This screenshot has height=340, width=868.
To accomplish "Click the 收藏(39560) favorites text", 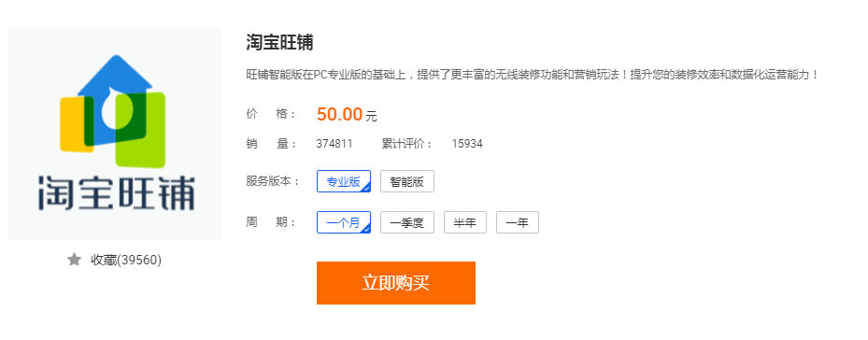I will 126,260.
